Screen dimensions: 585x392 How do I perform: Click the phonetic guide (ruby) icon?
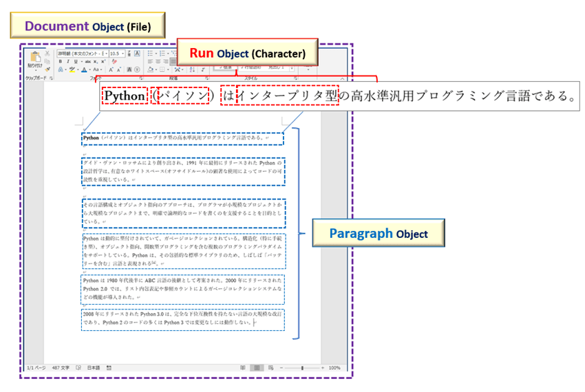point(129,54)
